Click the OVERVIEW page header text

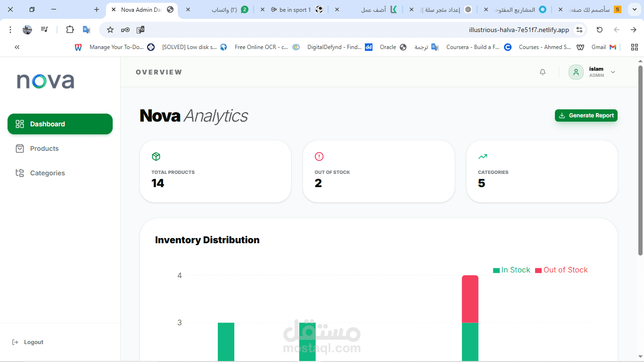[x=159, y=72]
